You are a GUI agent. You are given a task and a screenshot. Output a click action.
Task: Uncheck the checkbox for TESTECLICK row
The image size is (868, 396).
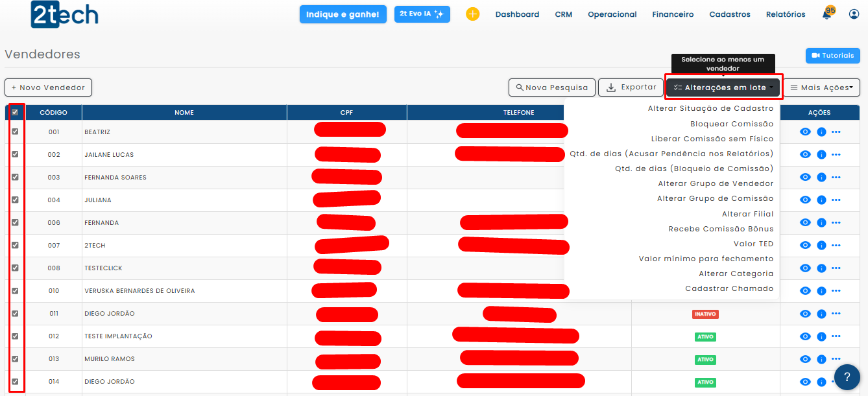pyautogui.click(x=15, y=268)
